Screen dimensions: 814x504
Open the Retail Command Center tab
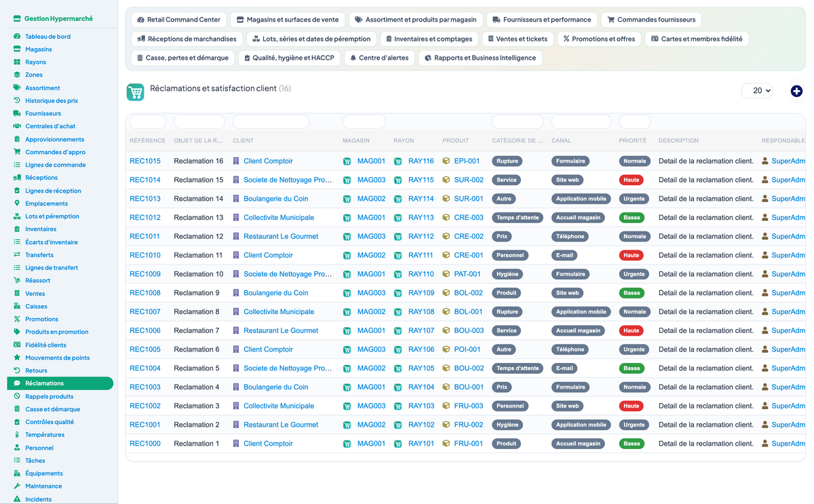[x=178, y=20]
